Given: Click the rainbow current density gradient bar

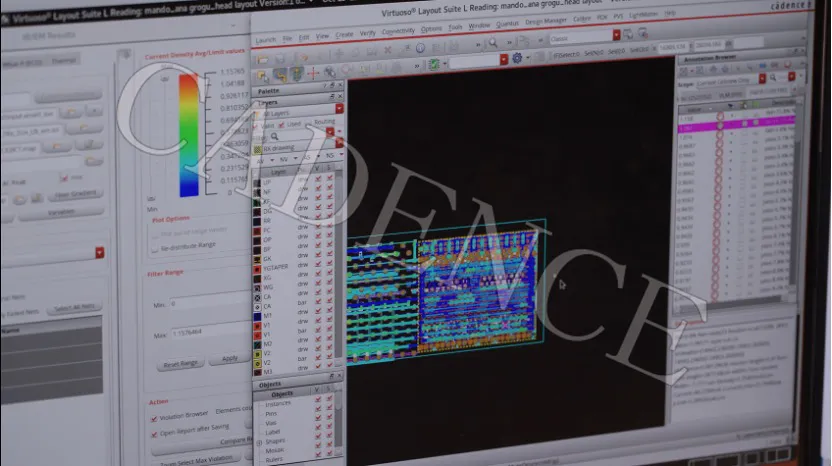Looking at the screenshot, I should [188, 135].
